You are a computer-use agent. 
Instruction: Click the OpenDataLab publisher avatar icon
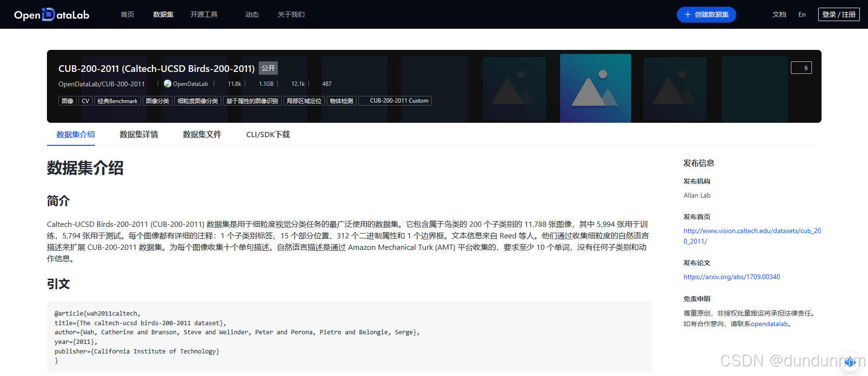[x=168, y=83]
